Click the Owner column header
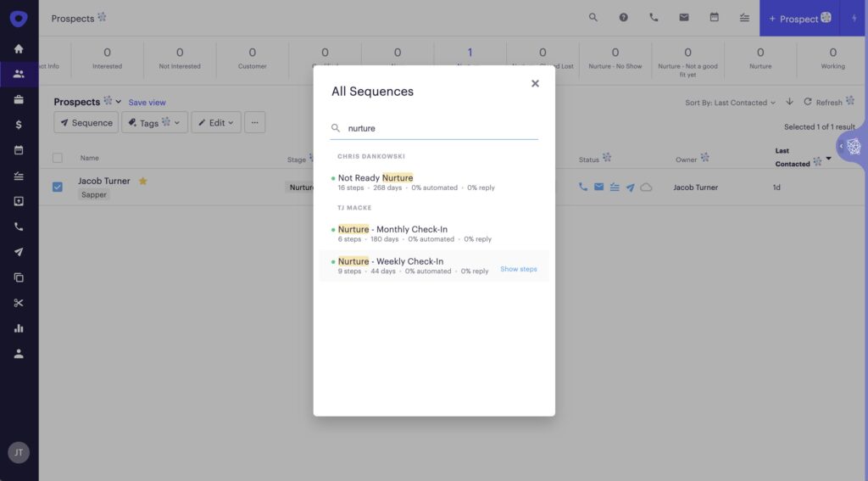The width and height of the screenshot is (868, 481). tap(687, 159)
